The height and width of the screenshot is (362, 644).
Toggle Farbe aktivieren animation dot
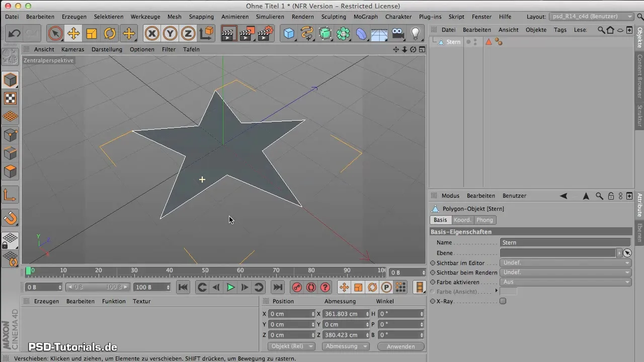433,282
